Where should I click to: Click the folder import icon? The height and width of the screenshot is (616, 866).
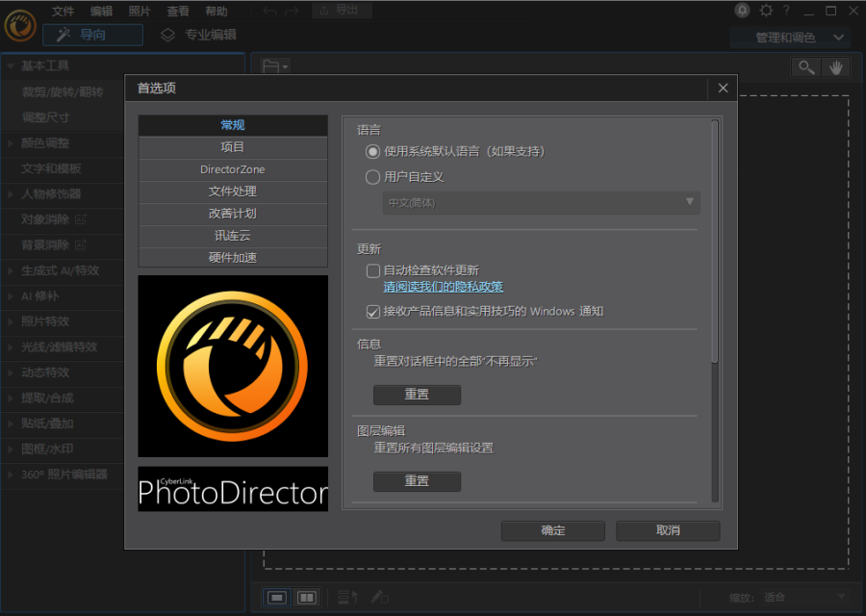[x=270, y=66]
